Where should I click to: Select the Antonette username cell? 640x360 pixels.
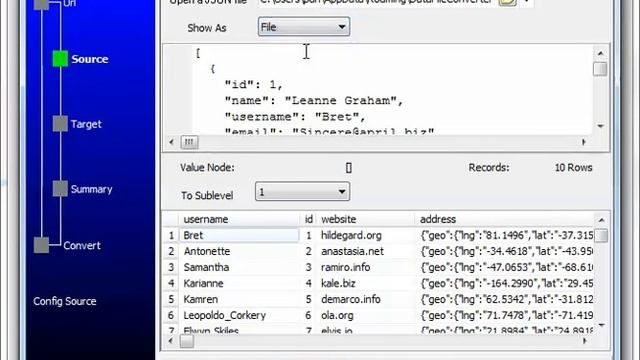pos(239,251)
